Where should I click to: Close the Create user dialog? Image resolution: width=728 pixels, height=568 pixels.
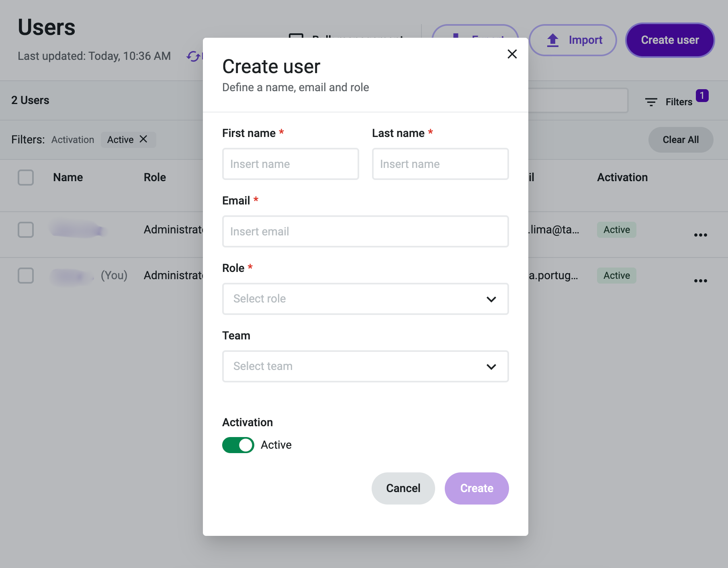512,54
